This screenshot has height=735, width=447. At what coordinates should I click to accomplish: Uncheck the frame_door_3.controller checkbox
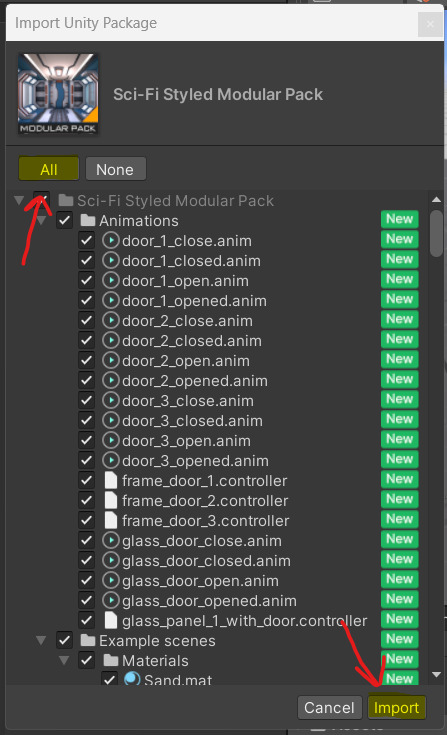click(x=86, y=520)
